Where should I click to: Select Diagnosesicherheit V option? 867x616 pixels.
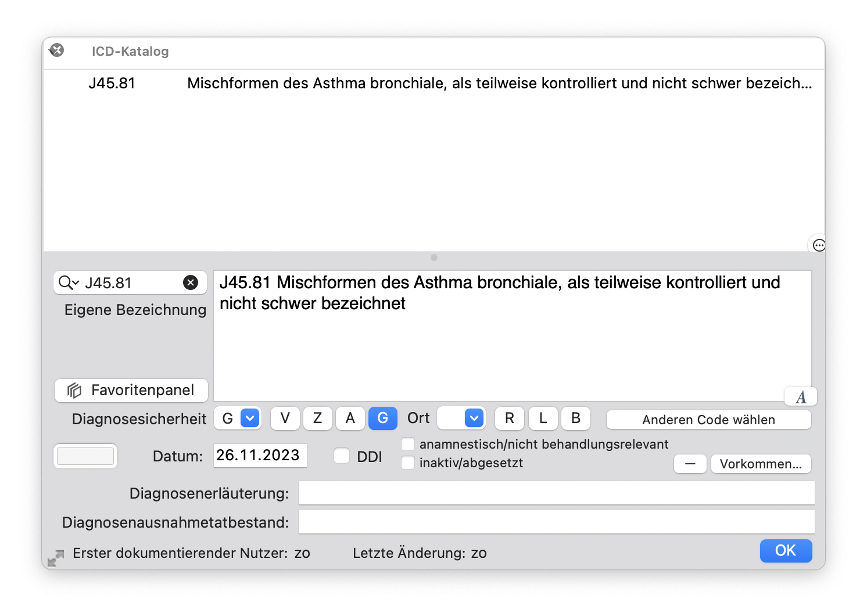pyautogui.click(x=285, y=418)
